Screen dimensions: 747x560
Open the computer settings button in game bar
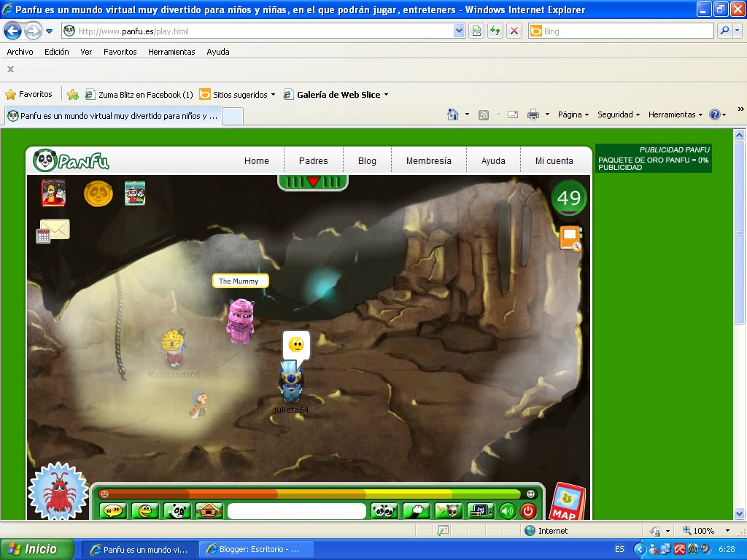pos(480,511)
